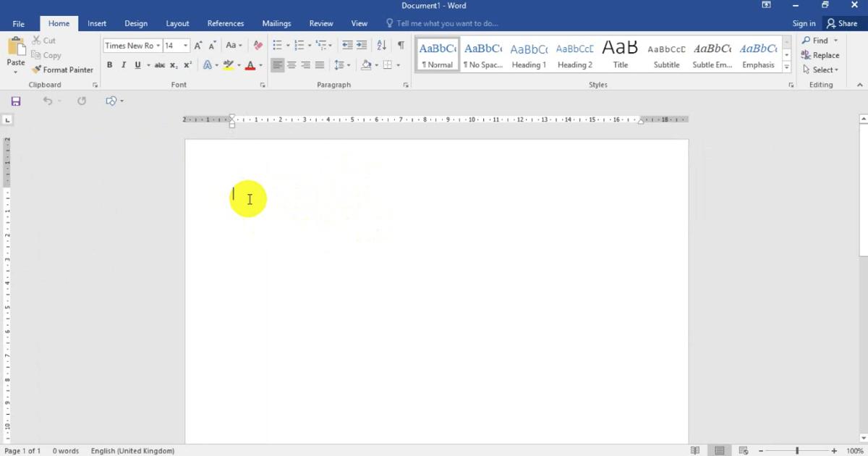Click the Cut button
This screenshot has width=868, height=456.
point(43,41)
